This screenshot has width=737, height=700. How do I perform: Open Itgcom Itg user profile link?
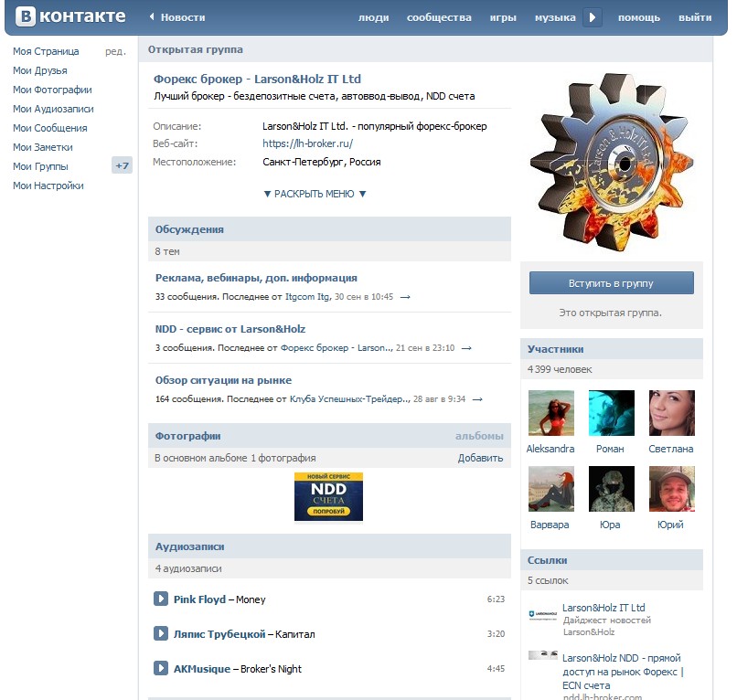coord(308,297)
